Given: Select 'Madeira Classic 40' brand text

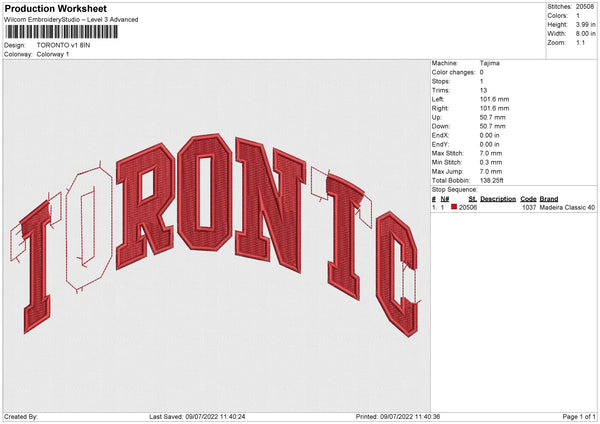Looking at the screenshot, I should coord(567,207).
